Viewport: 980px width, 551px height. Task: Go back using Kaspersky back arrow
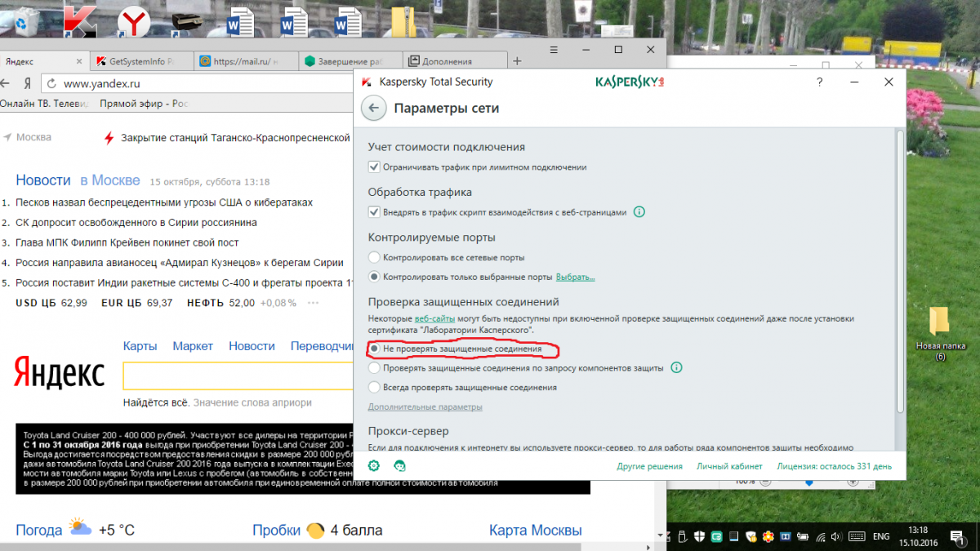(x=373, y=108)
